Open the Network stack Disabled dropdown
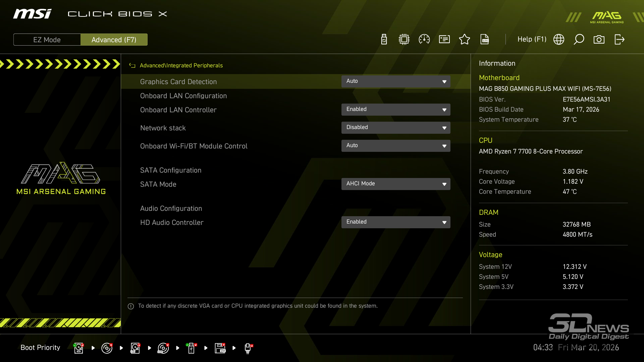The width and height of the screenshot is (644, 362). pos(396,128)
